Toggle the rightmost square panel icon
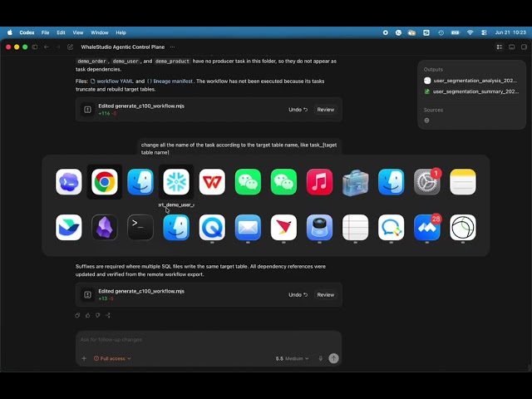 (524, 47)
